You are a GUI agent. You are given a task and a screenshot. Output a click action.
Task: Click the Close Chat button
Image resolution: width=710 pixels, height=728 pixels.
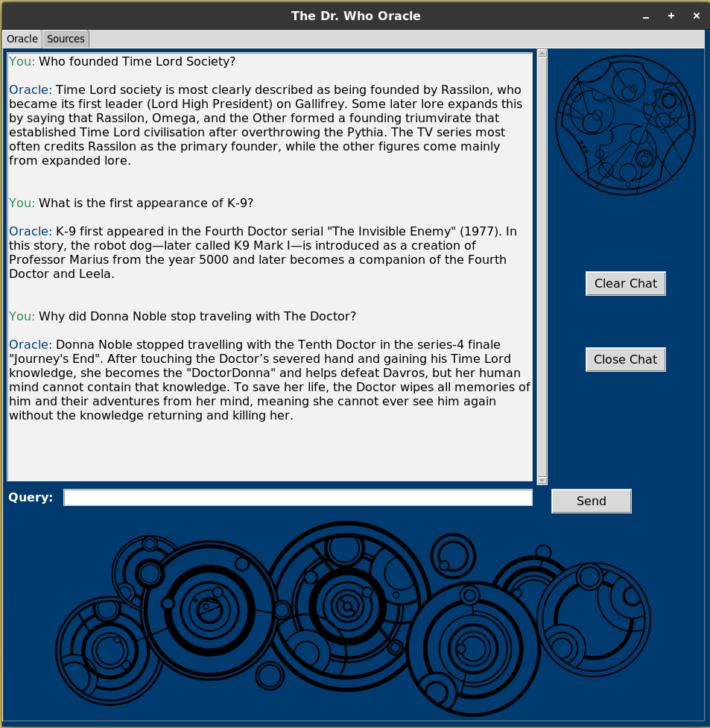pyautogui.click(x=626, y=360)
